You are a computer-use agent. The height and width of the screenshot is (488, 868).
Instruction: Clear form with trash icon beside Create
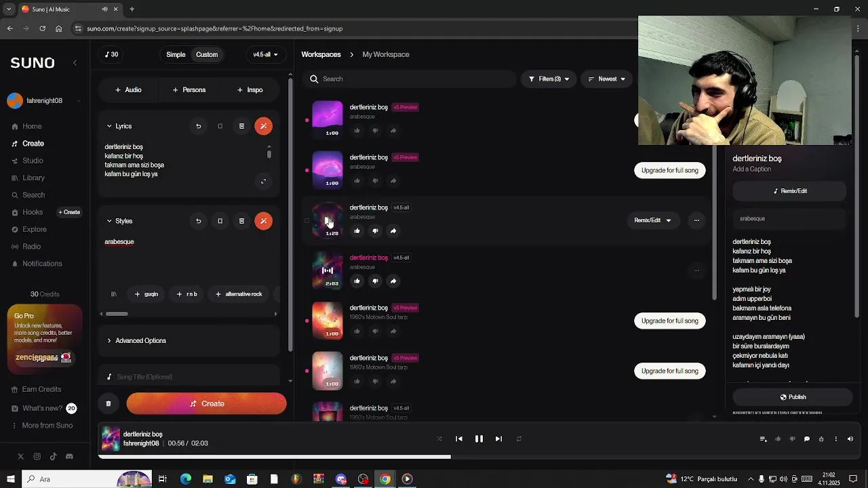108,404
